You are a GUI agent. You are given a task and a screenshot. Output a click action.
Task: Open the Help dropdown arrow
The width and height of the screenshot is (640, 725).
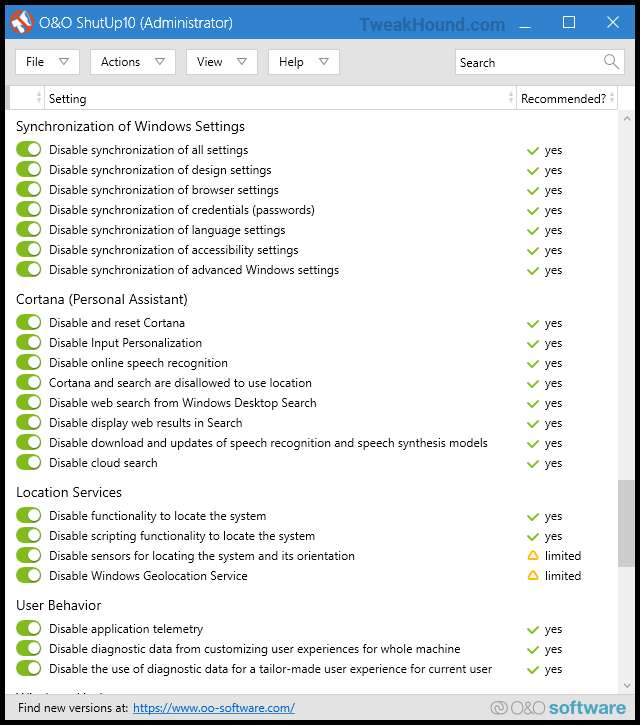[324, 61]
